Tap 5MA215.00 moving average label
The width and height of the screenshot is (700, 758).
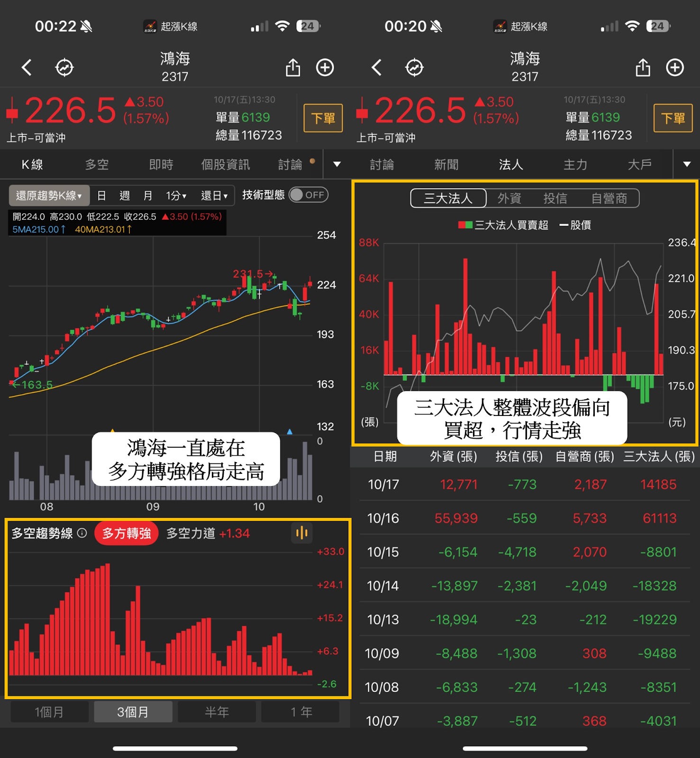[39, 229]
